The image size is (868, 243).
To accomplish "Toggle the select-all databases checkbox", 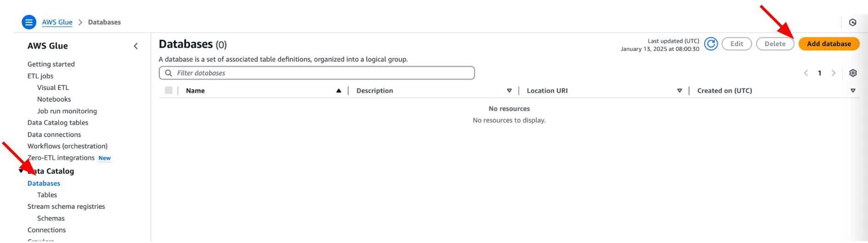I will 169,90.
